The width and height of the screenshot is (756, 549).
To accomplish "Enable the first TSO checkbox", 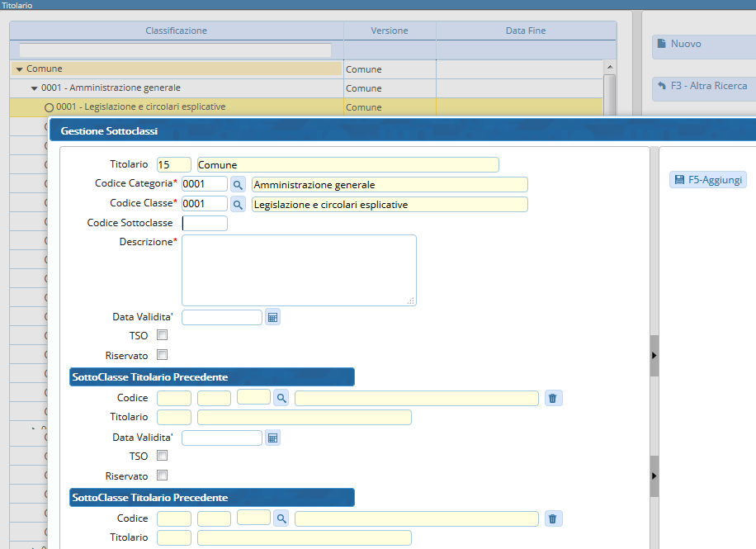I will [x=163, y=335].
